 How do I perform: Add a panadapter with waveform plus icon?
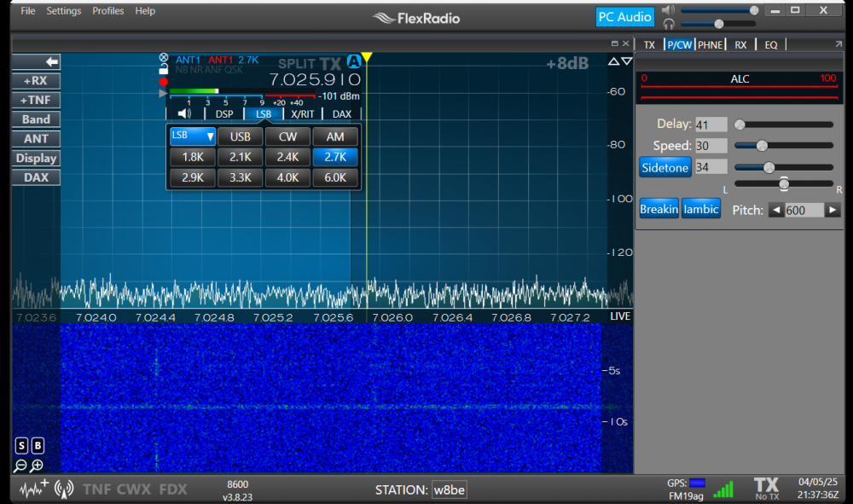pos(34,489)
